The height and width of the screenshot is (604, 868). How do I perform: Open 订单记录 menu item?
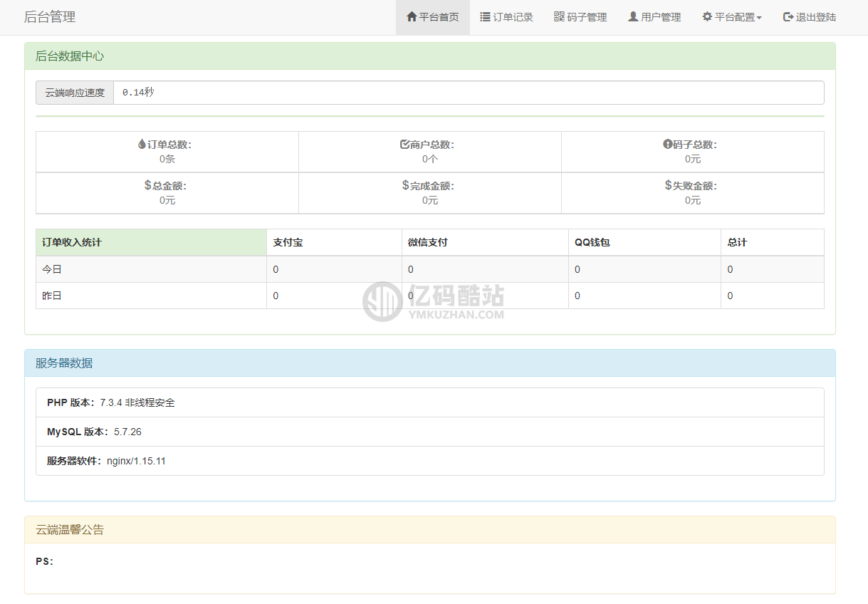point(506,17)
